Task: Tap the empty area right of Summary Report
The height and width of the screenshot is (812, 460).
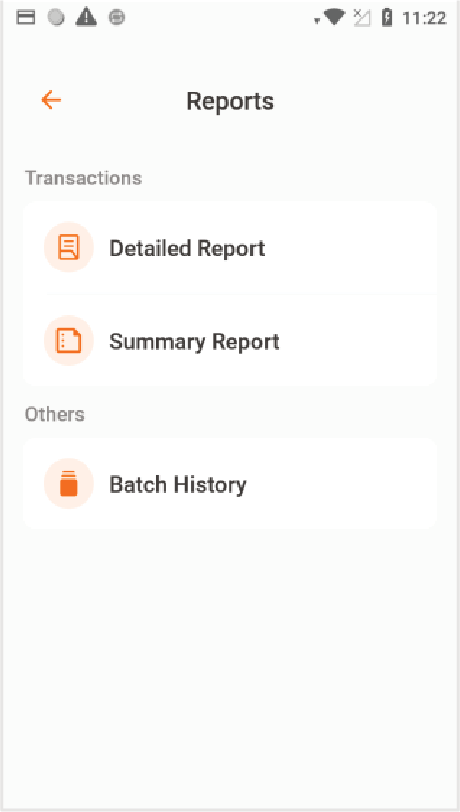Action: (x=357, y=341)
